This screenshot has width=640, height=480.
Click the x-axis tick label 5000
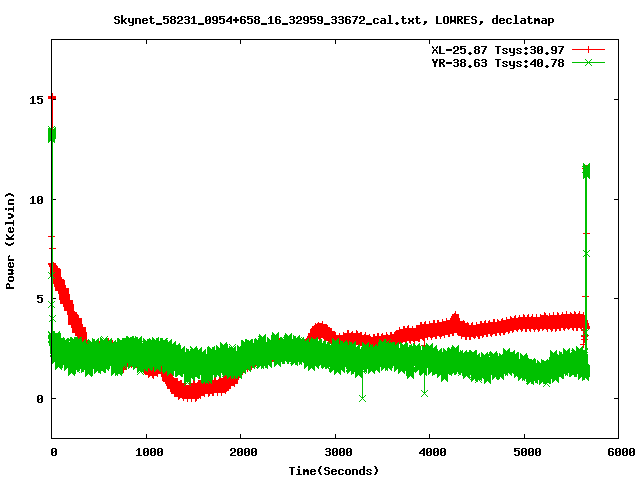point(527,452)
